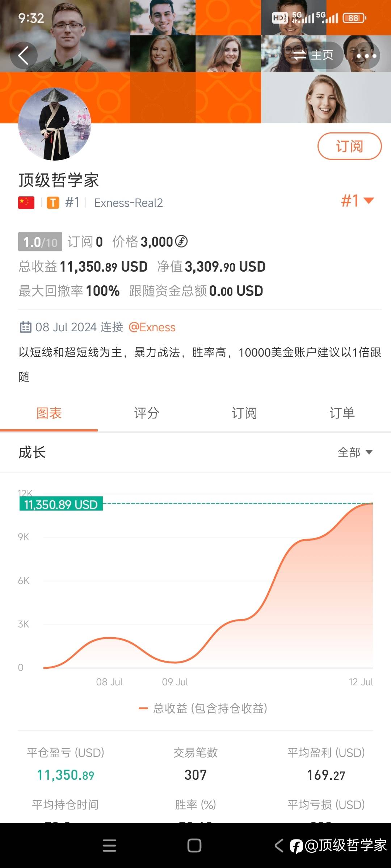Open the @Exness broker link
The image size is (391, 868).
[x=152, y=327]
